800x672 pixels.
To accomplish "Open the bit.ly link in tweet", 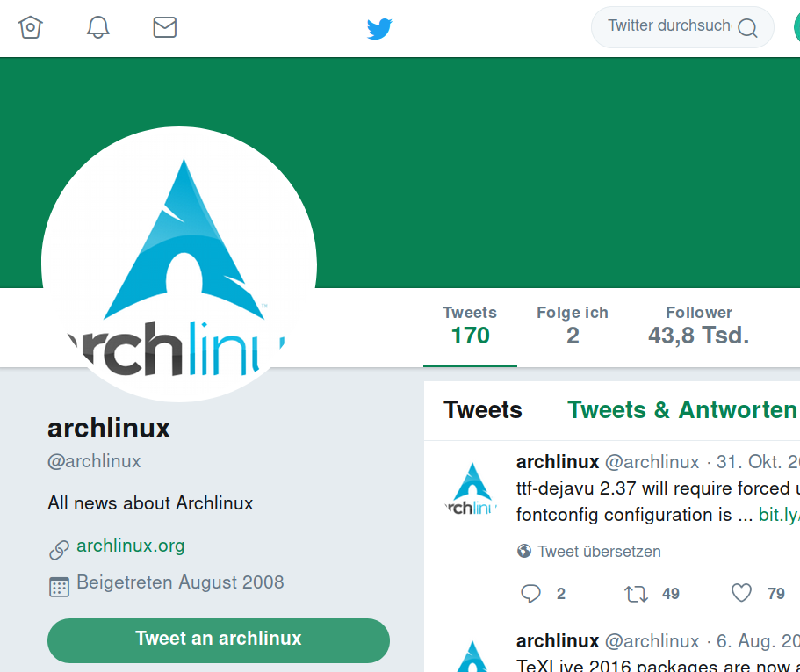I will 779,515.
